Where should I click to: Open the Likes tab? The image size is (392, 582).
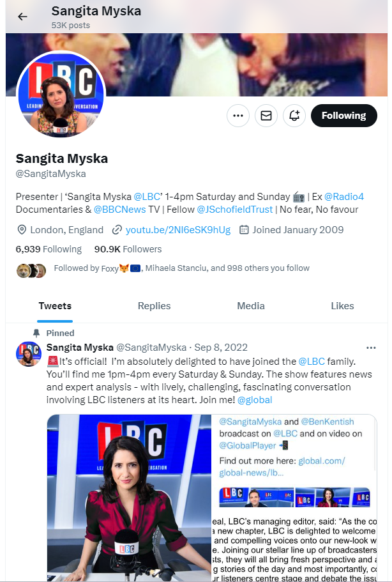342,306
